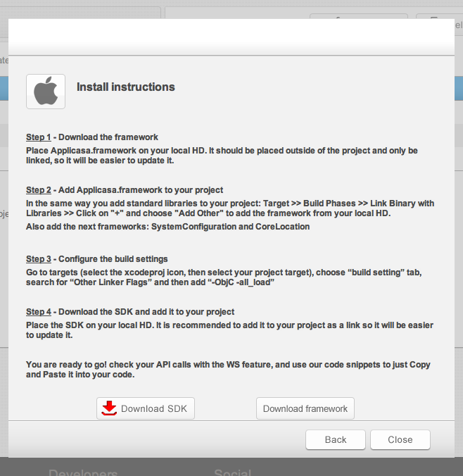Click the Social footer heading behind dialog
The width and height of the screenshot is (463, 476).
(x=232, y=472)
